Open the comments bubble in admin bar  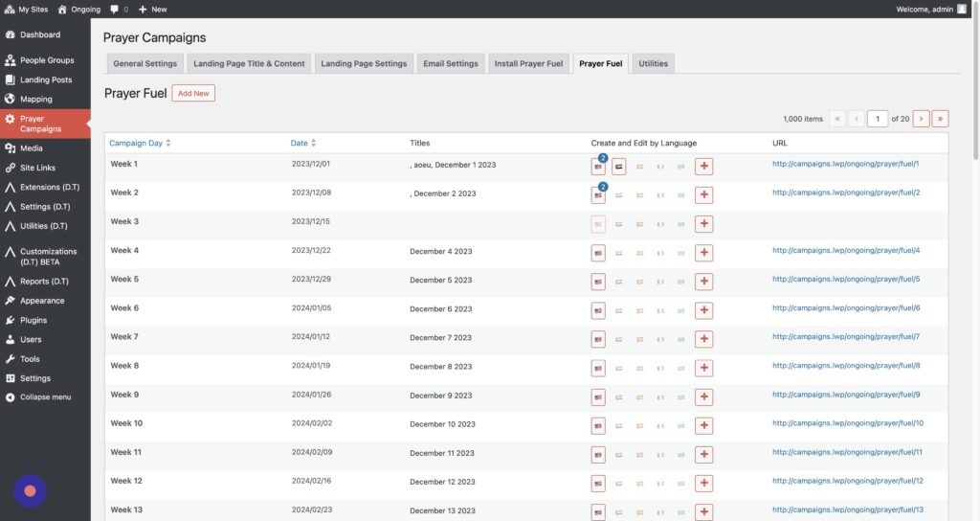pos(117,9)
